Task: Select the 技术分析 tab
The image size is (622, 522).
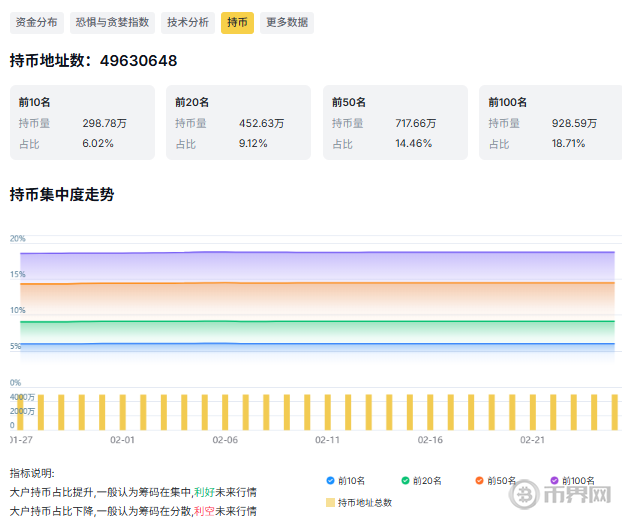Action: click(188, 23)
